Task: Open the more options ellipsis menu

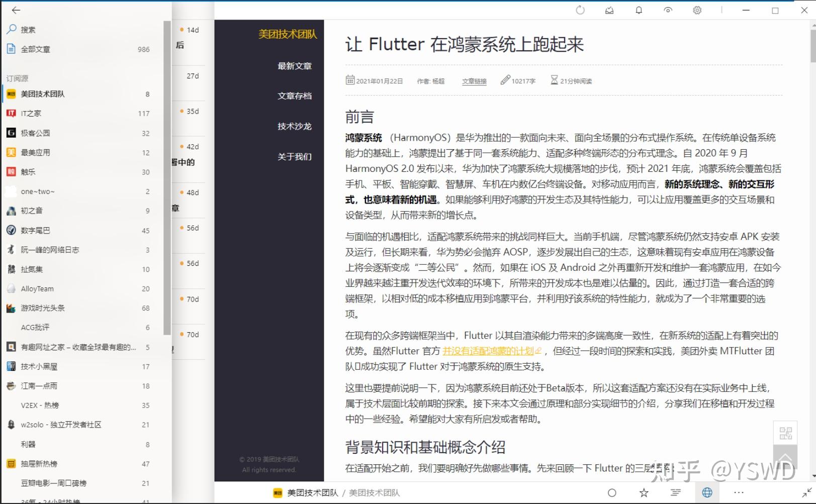Action: (x=738, y=492)
